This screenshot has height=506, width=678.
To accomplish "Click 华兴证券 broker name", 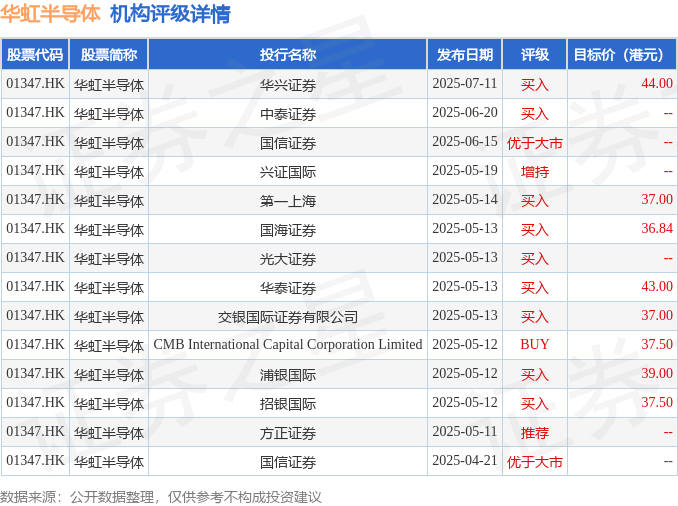I will pos(288,85).
